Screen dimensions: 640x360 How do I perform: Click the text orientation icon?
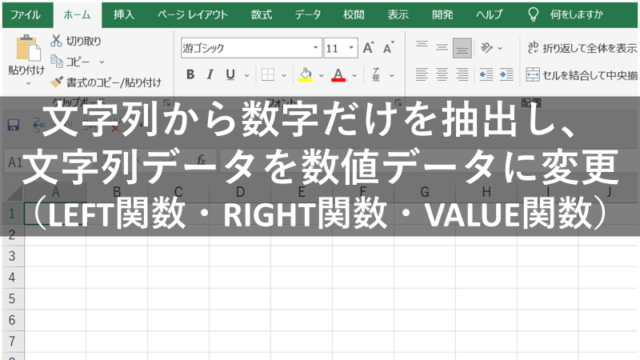click(487, 48)
